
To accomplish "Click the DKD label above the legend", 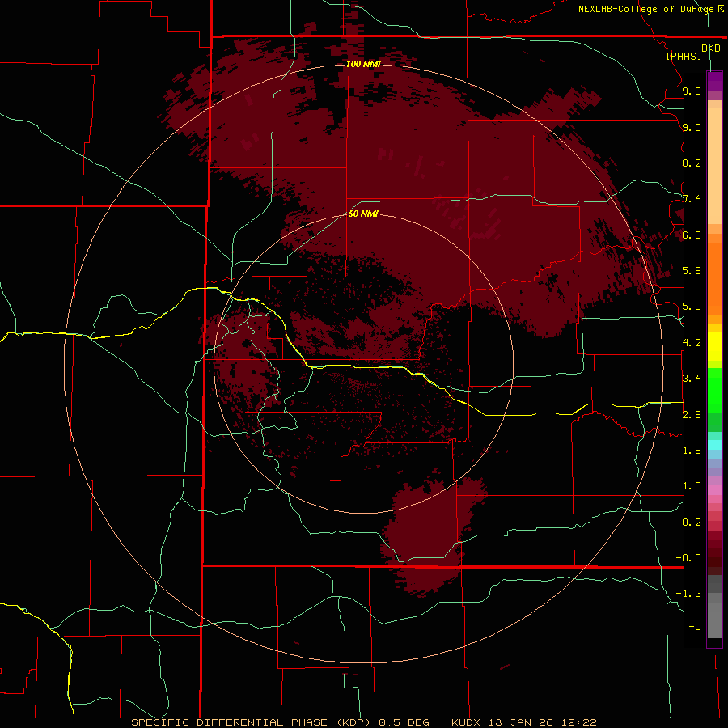I will point(711,49).
